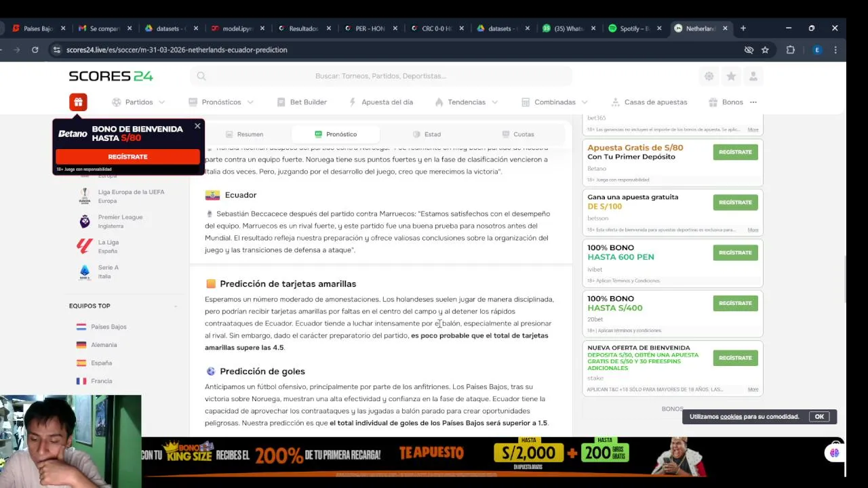Image resolution: width=868 pixels, height=488 pixels.
Task: Open settings gear icon in site header
Action: (709, 77)
